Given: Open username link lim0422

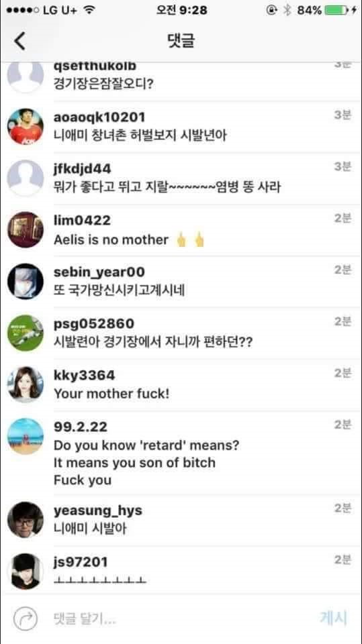Looking at the screenshot, I should tap(82, 221).
